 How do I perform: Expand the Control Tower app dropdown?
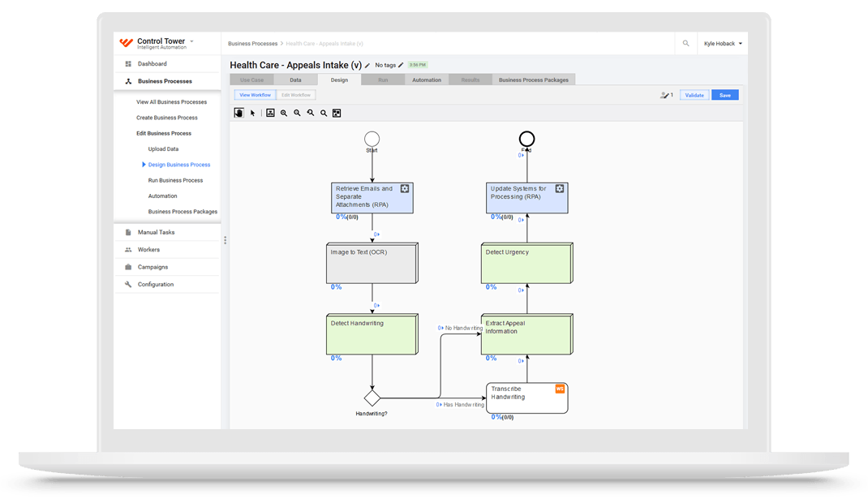click(x=192, y=41)
